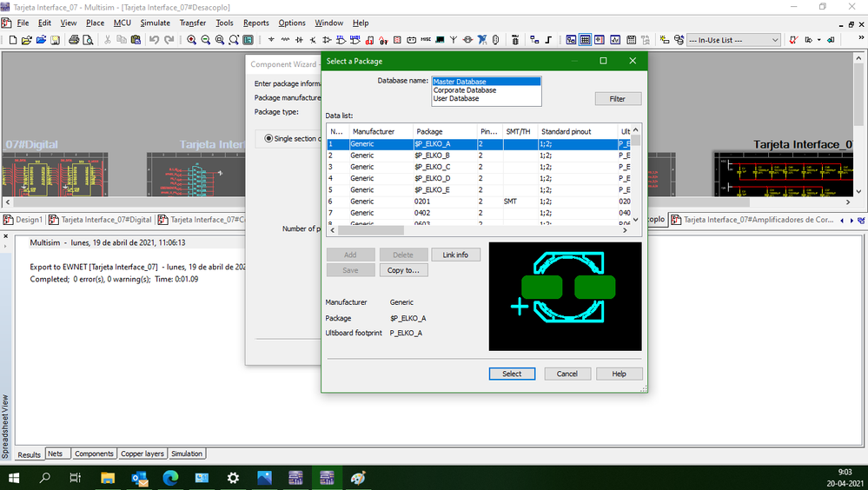Screen dimensions: 868x490
Task: Cancel the Select a Package dialog
Action: pos(567,374)
